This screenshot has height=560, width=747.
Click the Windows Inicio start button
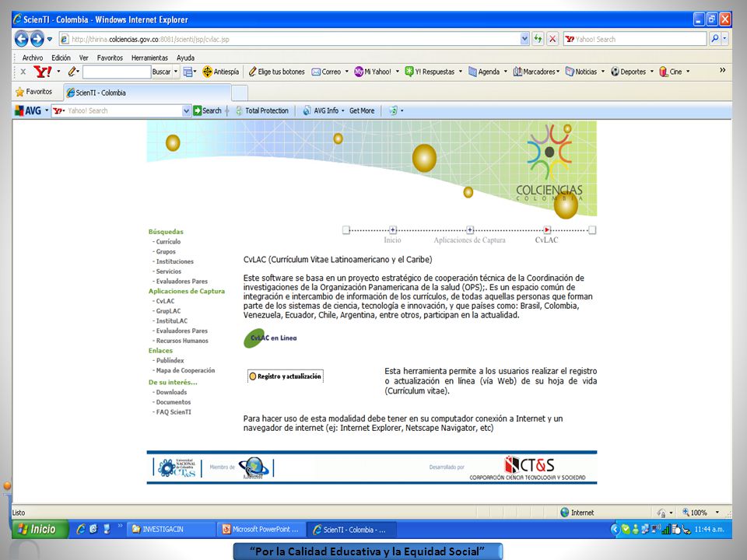tap(40, 529)
